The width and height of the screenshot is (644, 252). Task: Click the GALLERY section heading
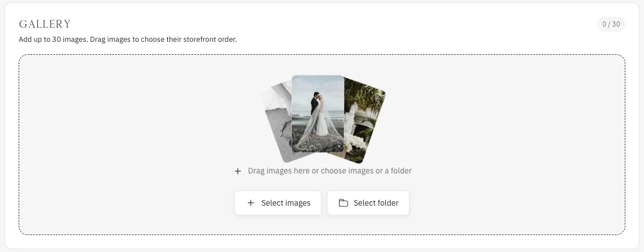[45, 24]
